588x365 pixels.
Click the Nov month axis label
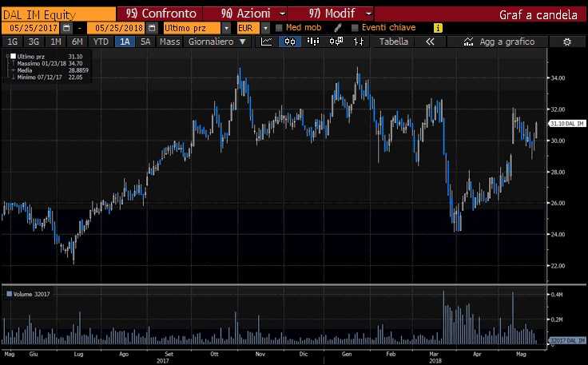[x=260, y=354]
